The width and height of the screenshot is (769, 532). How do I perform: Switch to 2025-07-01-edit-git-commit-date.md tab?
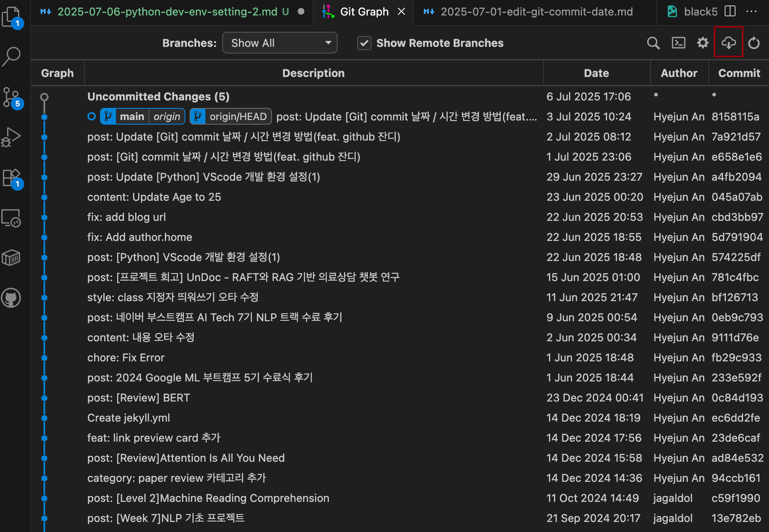pos(536,12)
